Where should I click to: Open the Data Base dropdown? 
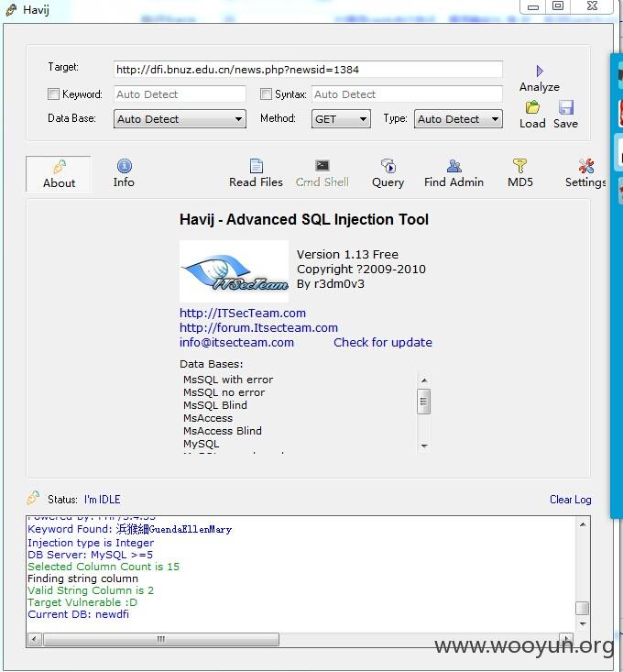click(180, 118)
